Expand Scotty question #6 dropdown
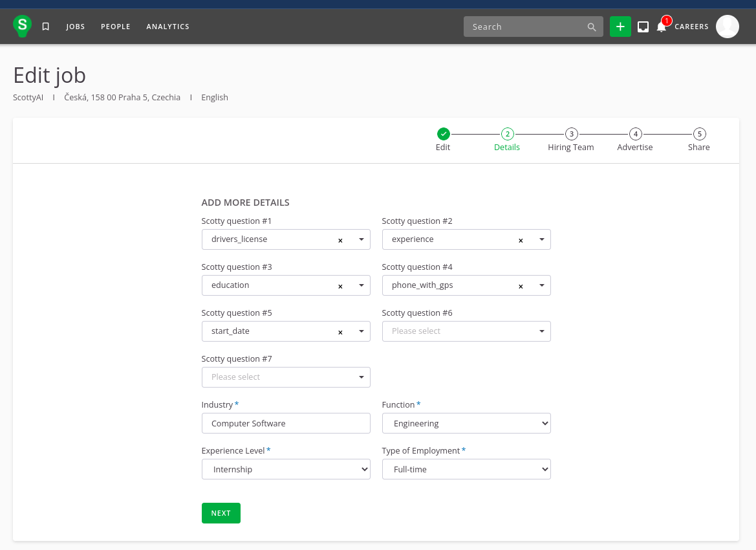 (466, 331)
